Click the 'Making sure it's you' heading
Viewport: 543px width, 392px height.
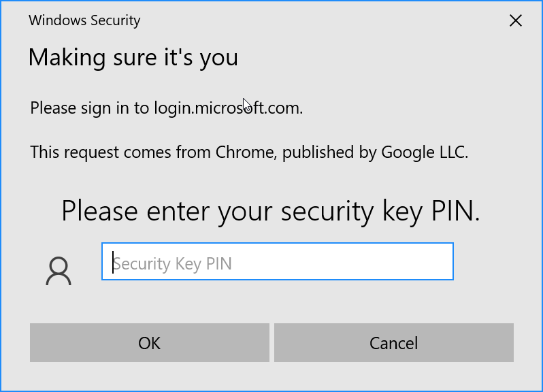[x=133, y=57]
